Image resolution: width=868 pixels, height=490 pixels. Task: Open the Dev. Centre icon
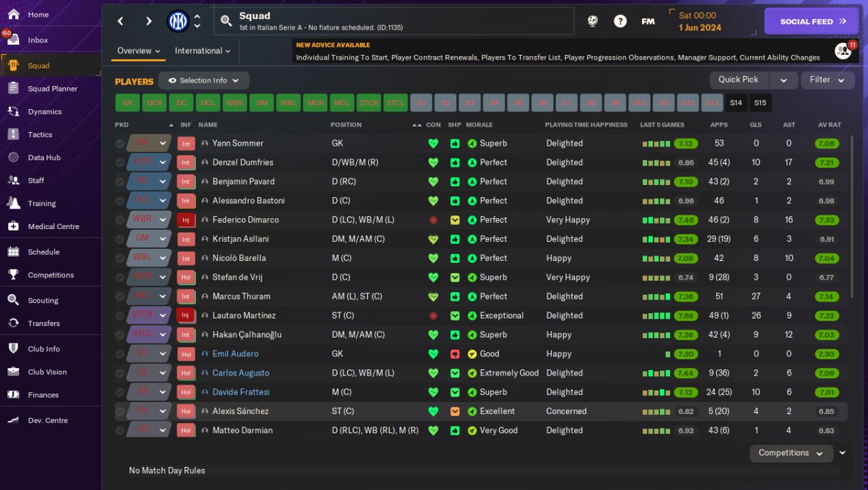point(14,420)
